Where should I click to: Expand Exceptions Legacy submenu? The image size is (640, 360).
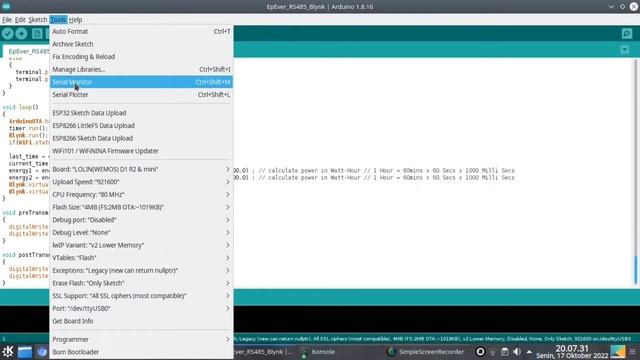coord(141,271)
